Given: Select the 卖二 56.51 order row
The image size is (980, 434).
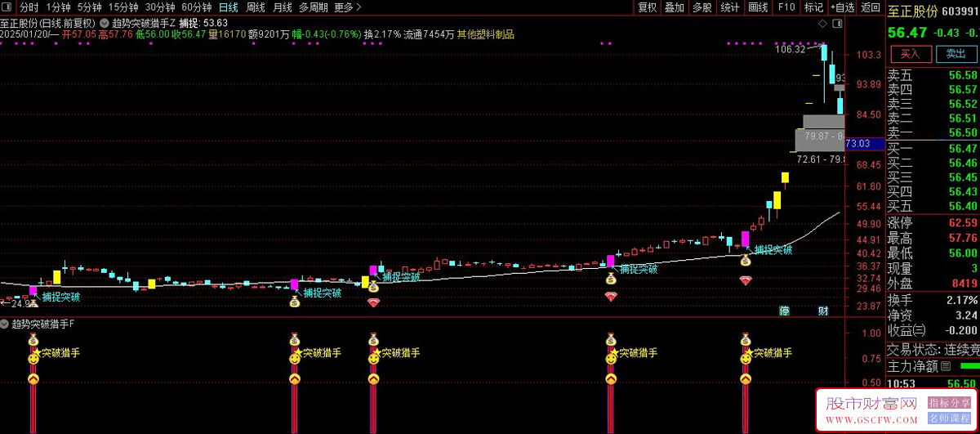Looking at the screenshot, I should (x=933, y=119).
